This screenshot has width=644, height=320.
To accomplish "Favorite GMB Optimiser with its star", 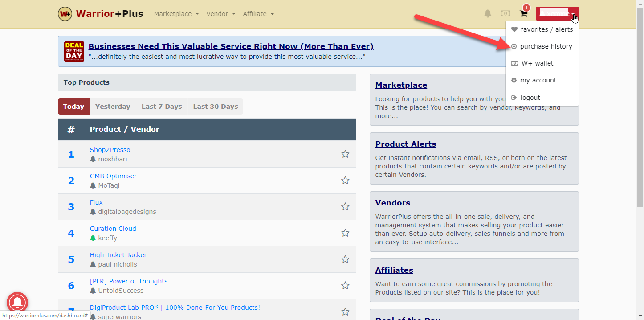I will pyautogui.click(x=345, y=180).
